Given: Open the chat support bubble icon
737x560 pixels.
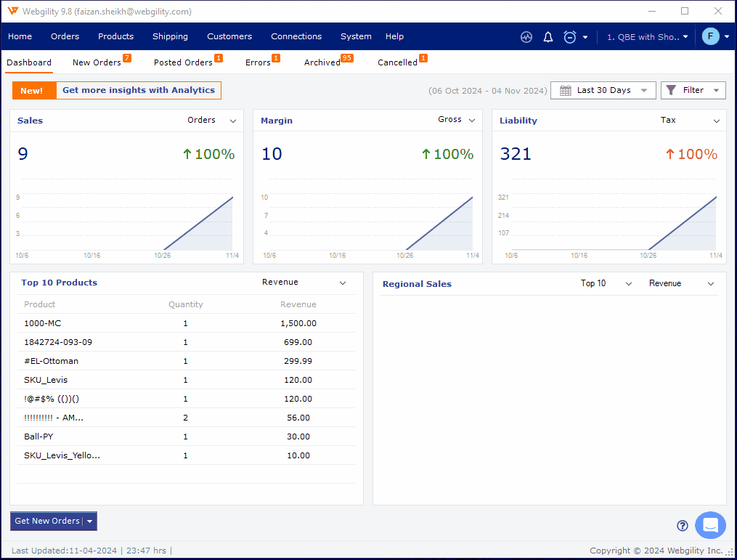Looking at the screenshot, I should point(710,525).
